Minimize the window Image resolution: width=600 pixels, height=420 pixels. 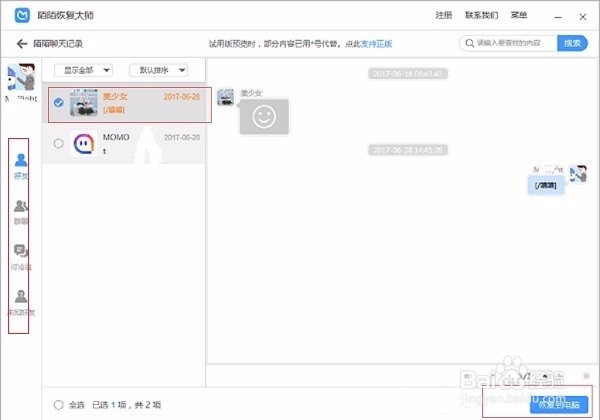pyautogui.click(x=558, y=17)
